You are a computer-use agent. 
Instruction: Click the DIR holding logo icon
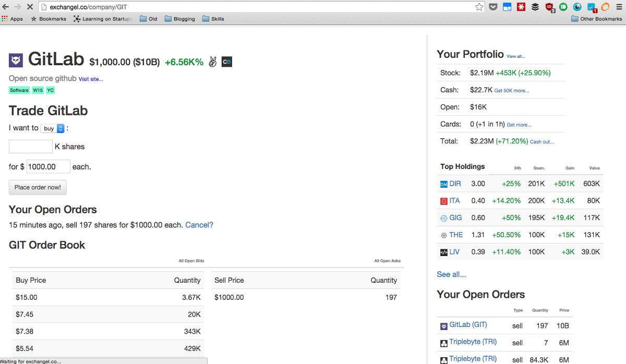[x=444, y=184]
